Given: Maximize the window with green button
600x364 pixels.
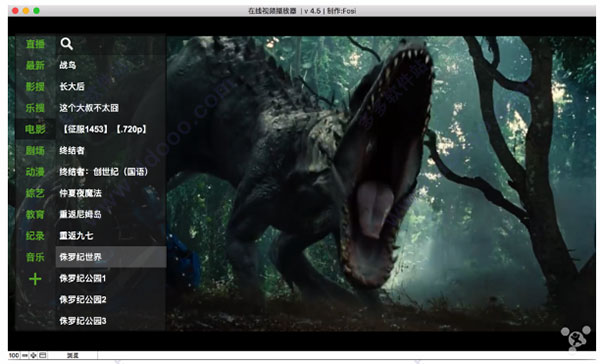Looking at the screenshot, I should click(x=36, y=11).
